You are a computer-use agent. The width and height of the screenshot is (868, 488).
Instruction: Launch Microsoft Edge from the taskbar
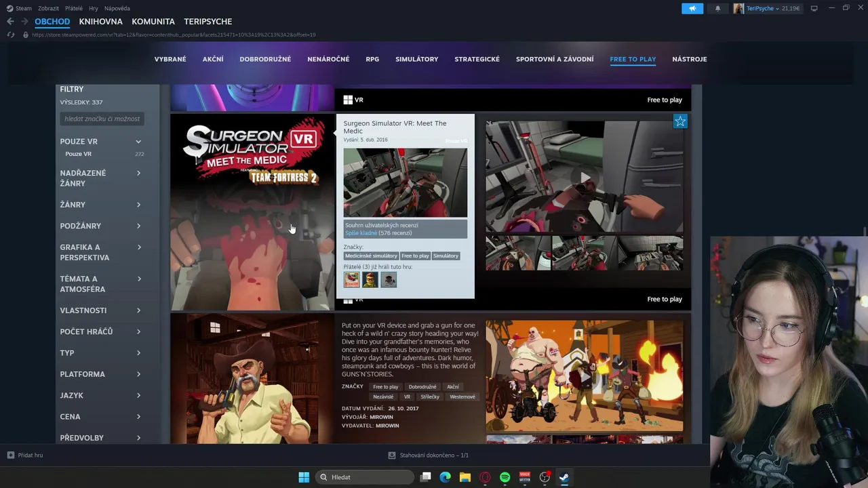446,477
